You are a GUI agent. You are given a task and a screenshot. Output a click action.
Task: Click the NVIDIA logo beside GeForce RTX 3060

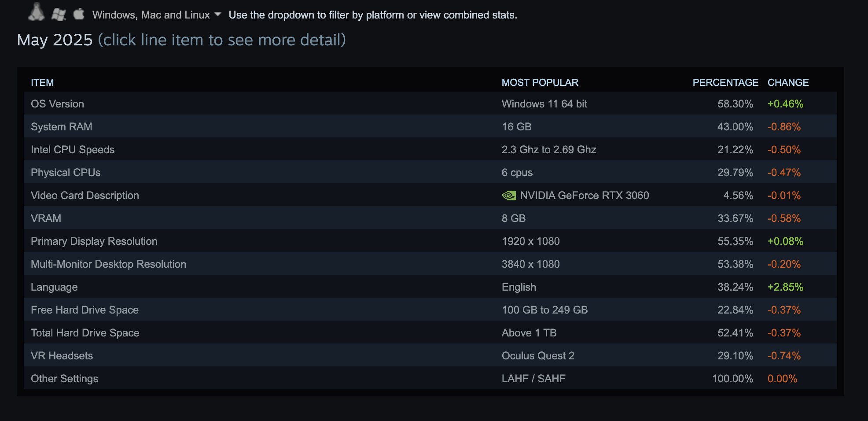coord(509,196)
